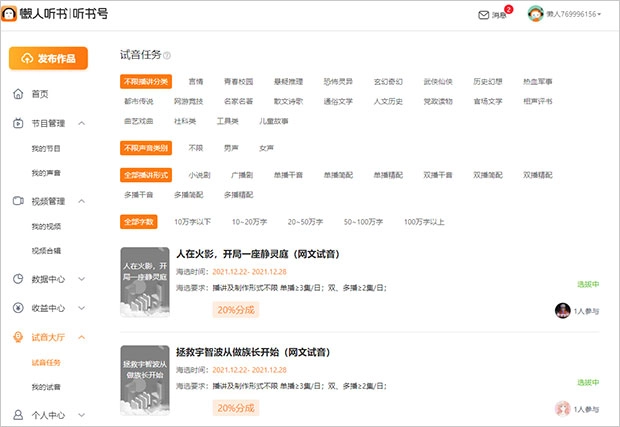
Task: Click the help icon beside 试音任务
Action: coord(167,56)
